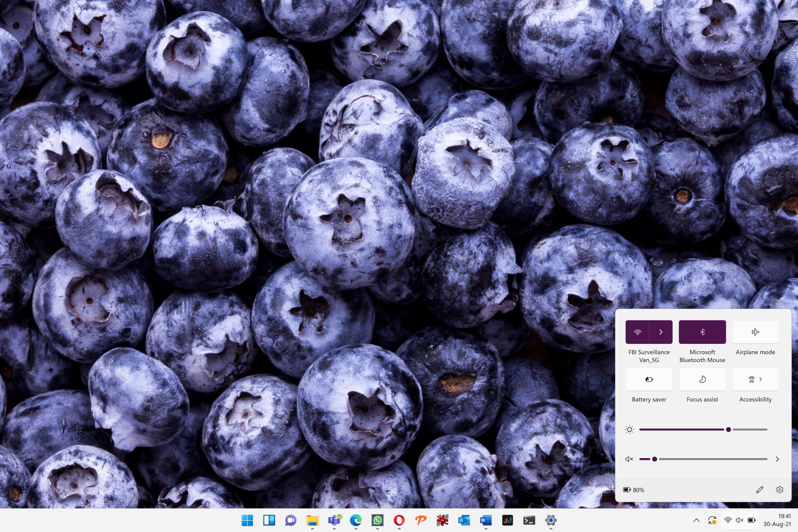Show hidden tray icons
798x532 pixels.
696,520
